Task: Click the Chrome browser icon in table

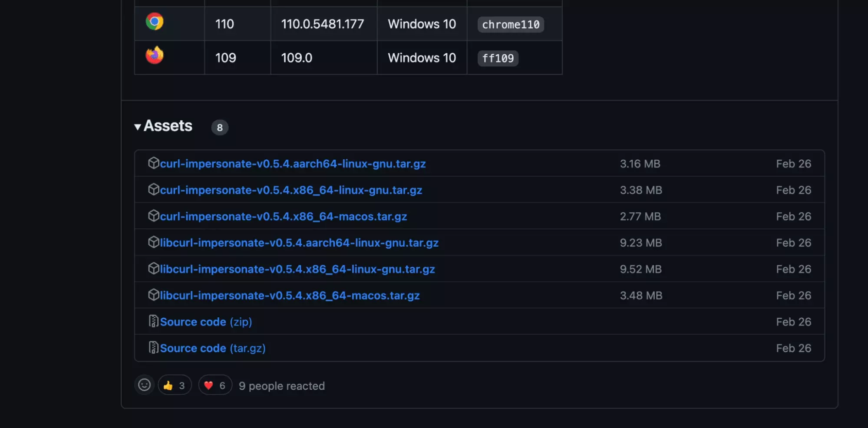Action: 155,22
